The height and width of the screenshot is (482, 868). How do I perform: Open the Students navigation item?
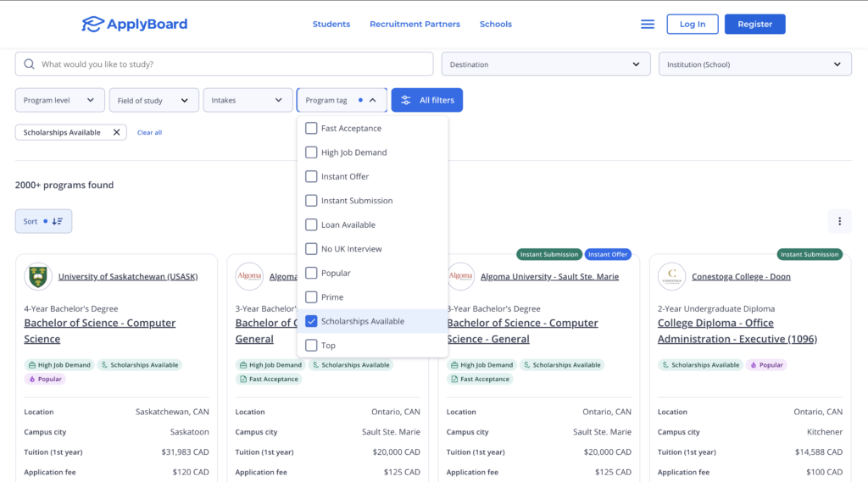coord(331,25)
